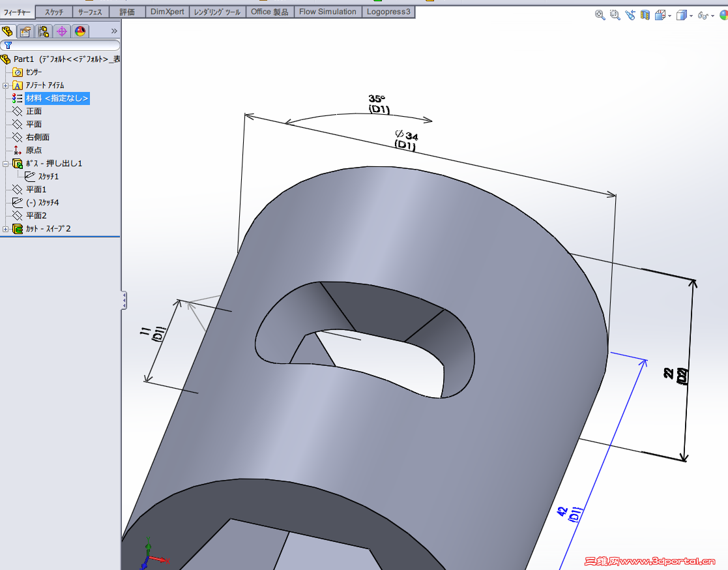The width and height of the screenshot is (728, 570).
Task: Open the Display Style dropdown arrow
Action: (692, 16)
